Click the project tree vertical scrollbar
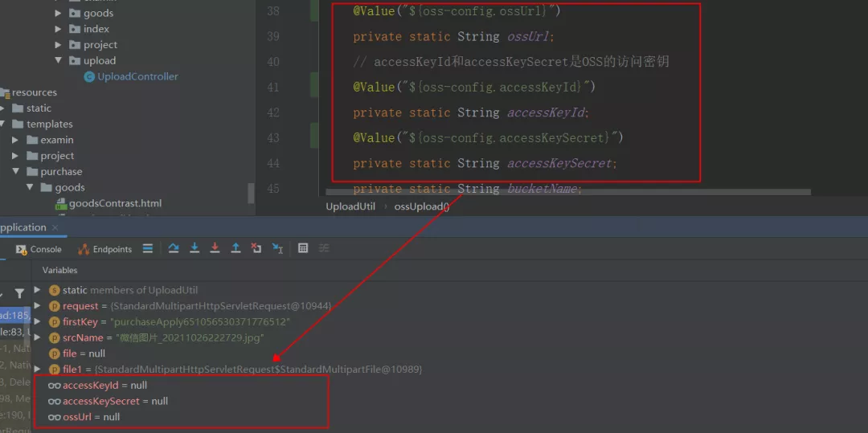This screenshot has width=868, height=433. click(252, 194)
